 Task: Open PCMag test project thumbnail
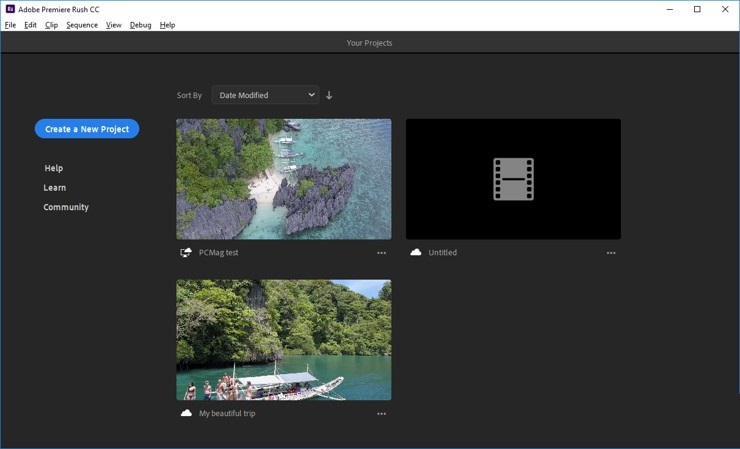pos(284,179)
